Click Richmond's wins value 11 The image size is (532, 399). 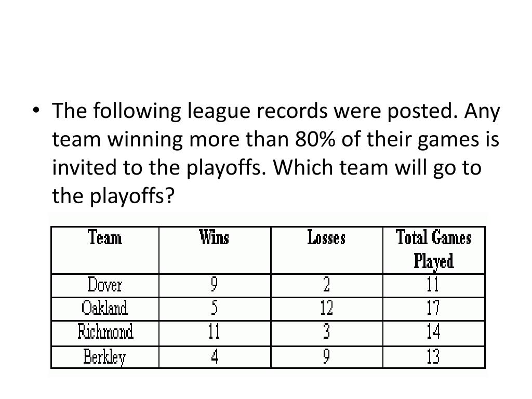214,332
